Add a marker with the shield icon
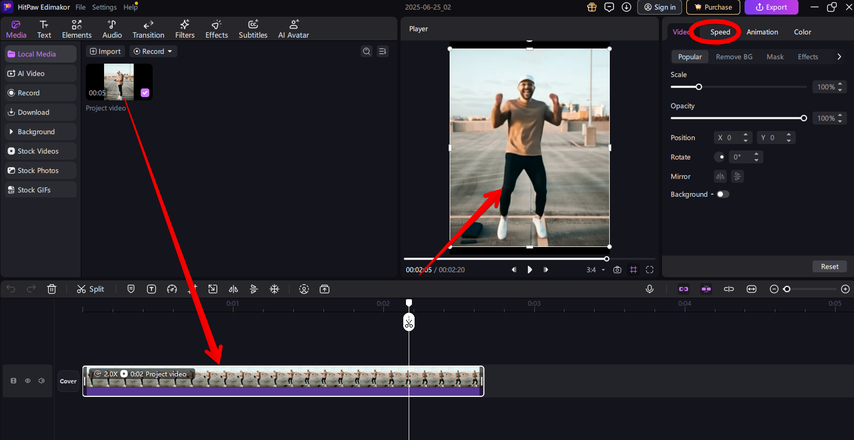The height and width of the screenshot is (440, 854). tap(131, 289)
